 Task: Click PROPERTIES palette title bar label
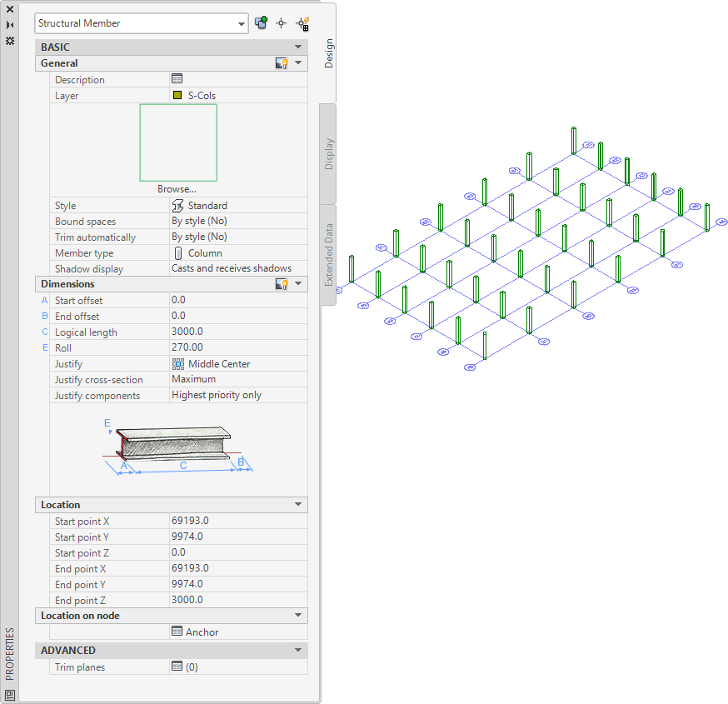[10, 653]
